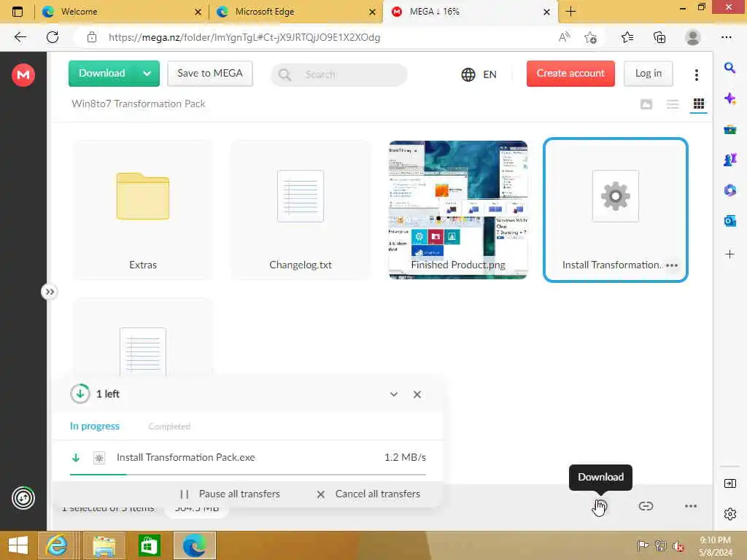Hide the Edge sidebar toggle icon
Screen dimensions: 747x560
pos(729,483)
